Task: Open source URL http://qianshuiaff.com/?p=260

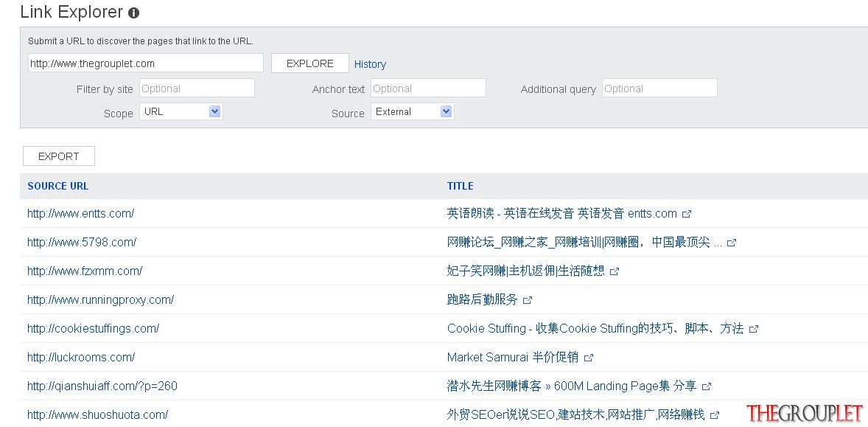Action: point(102,386)
